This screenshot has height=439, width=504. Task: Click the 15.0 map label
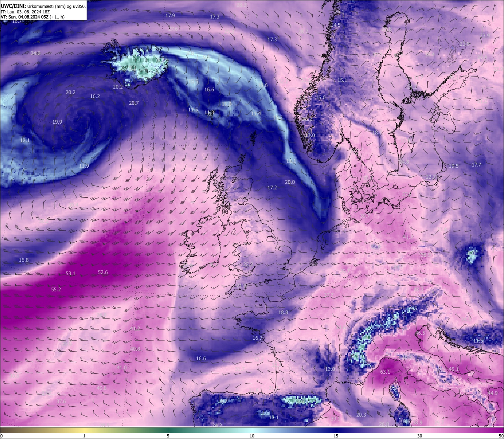(321, 98)
